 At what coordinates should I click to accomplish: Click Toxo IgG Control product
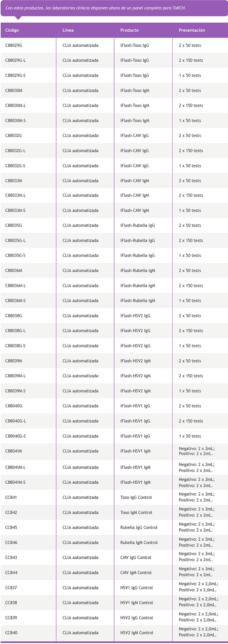pyautogui.click(x=136, y=497)
